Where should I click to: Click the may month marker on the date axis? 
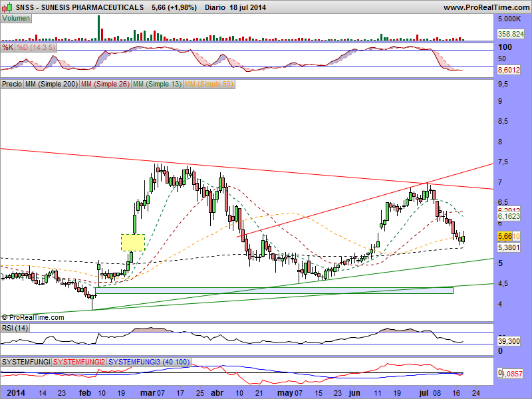(285, 393)
